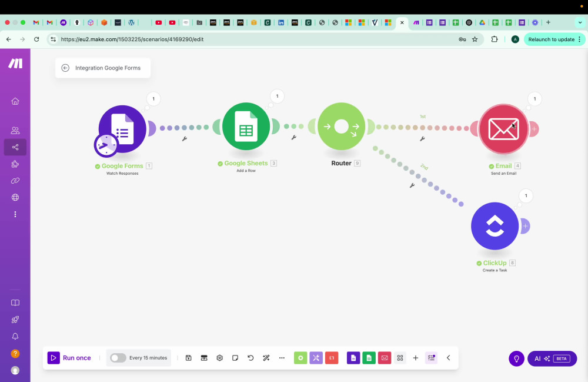
Task: Open the lightbulb Explain flow button
Action: 516,358
